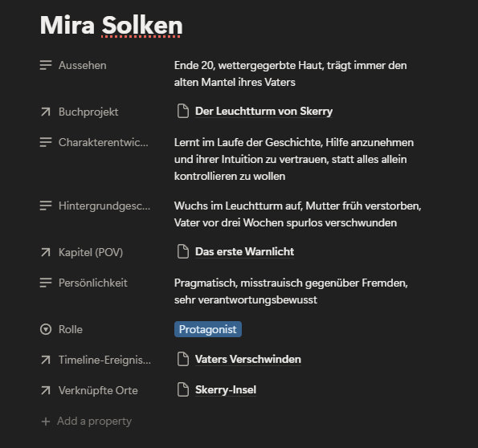Click the plus icon for Add a property

[46, 422]
